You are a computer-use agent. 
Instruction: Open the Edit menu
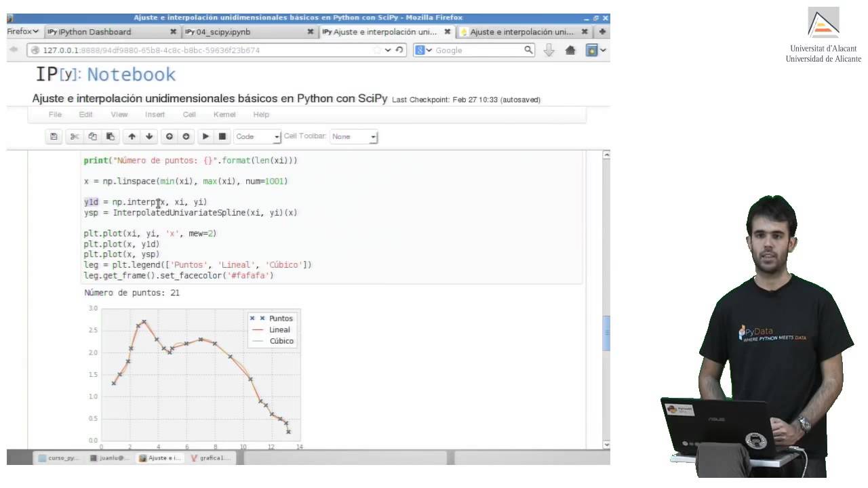point(85,115)
